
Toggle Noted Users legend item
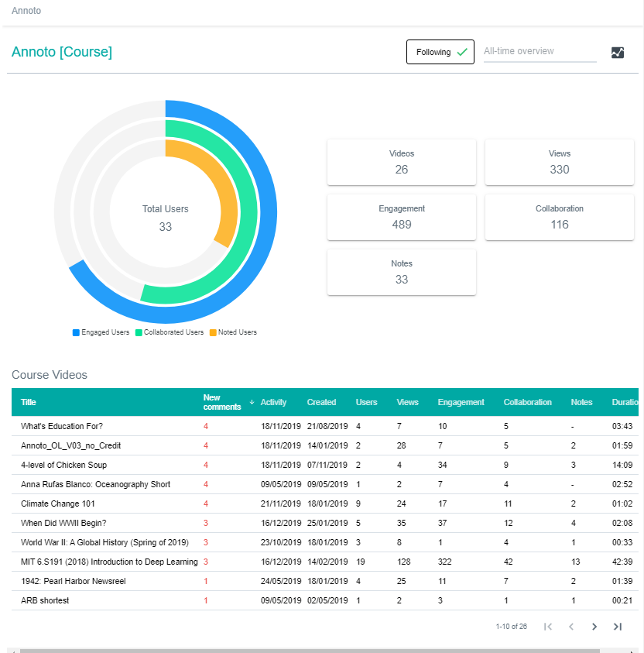[x=234, y=332]
